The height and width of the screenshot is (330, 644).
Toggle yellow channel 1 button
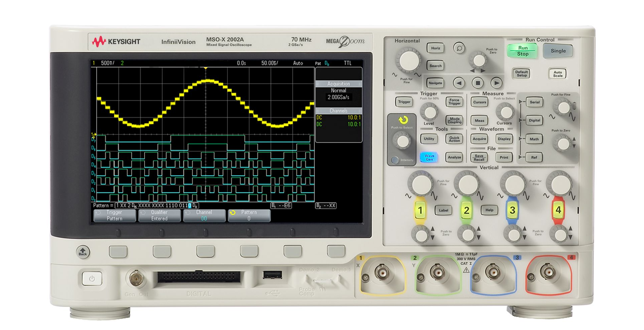click(x=420, y=210)
